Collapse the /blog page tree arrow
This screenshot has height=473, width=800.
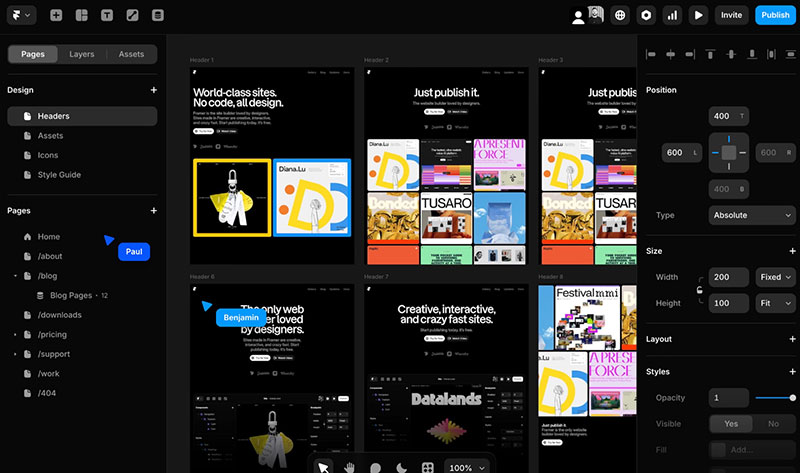pos(15,276)
